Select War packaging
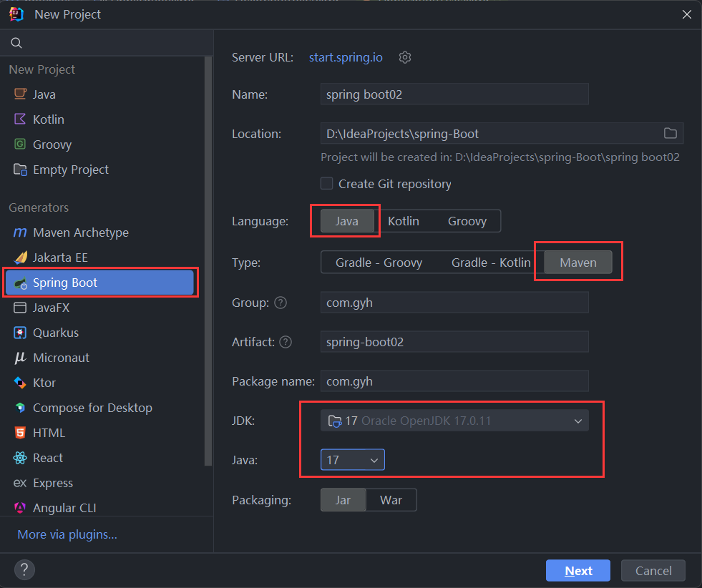Image resolution: width=702 pixels, height=588 pixels. (391, 500)
